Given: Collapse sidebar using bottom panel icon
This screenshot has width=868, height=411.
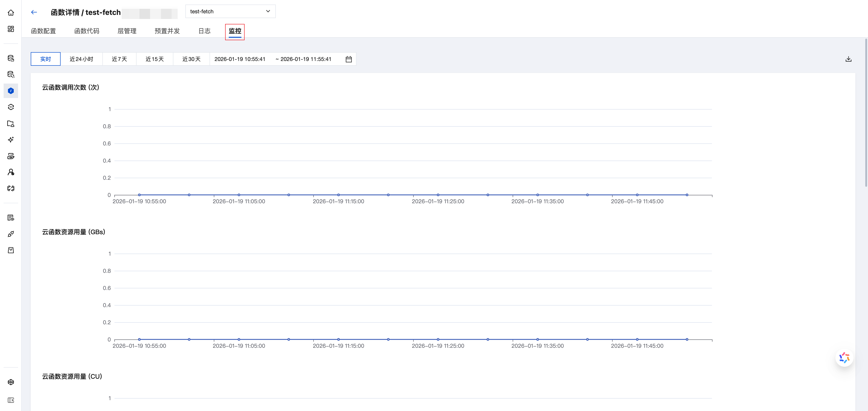Looking at the screenshot, I should click(x=11, y=400).
